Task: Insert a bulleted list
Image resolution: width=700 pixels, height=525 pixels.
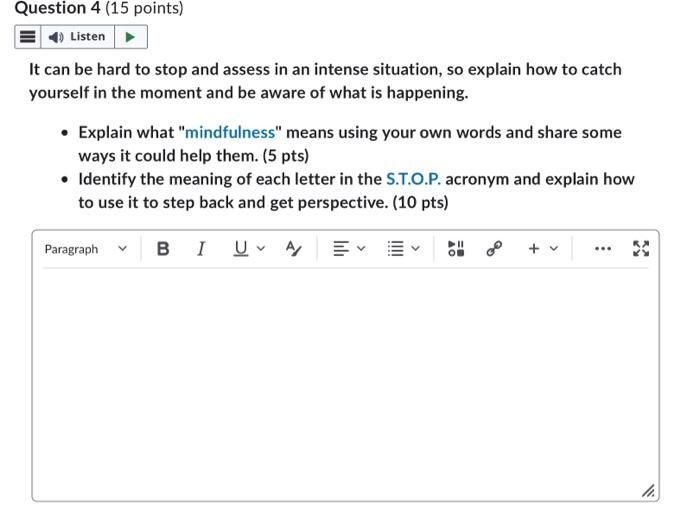Action: pyautogui.click(x=396, y=249)
